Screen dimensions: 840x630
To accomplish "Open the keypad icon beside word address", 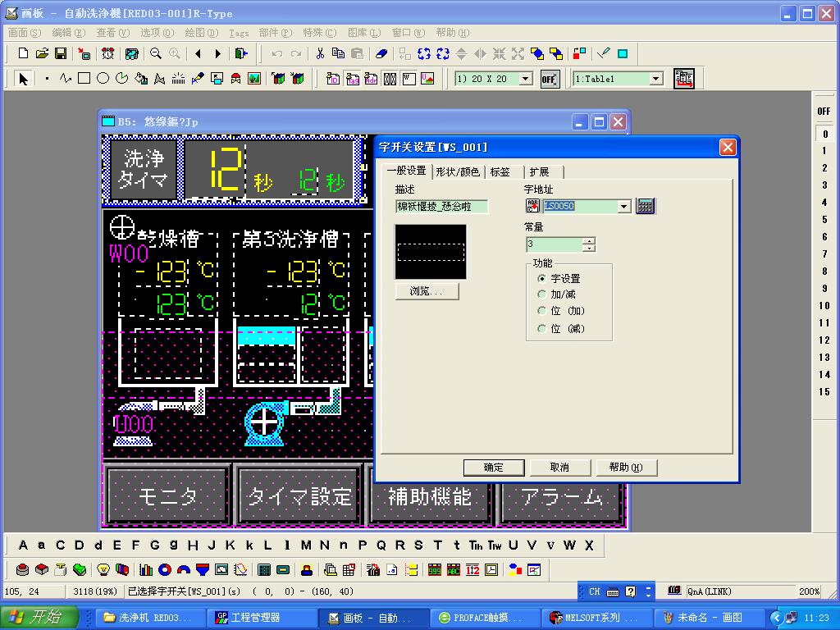I will coord(646,206).
